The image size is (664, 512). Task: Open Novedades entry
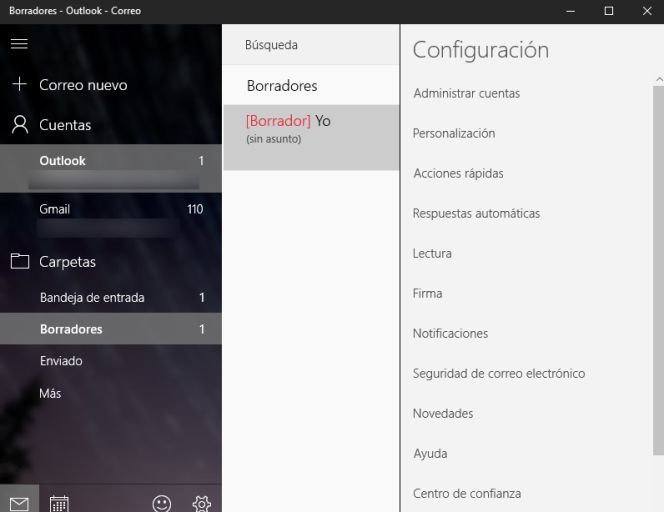tap(443, 413)
